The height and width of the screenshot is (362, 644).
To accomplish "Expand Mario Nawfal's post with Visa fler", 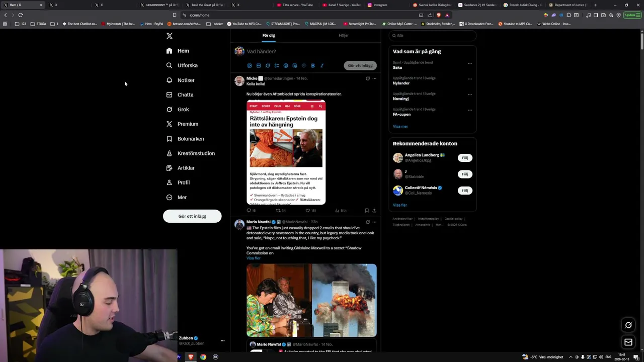I will pyautogui.click(x=254, y=258).
